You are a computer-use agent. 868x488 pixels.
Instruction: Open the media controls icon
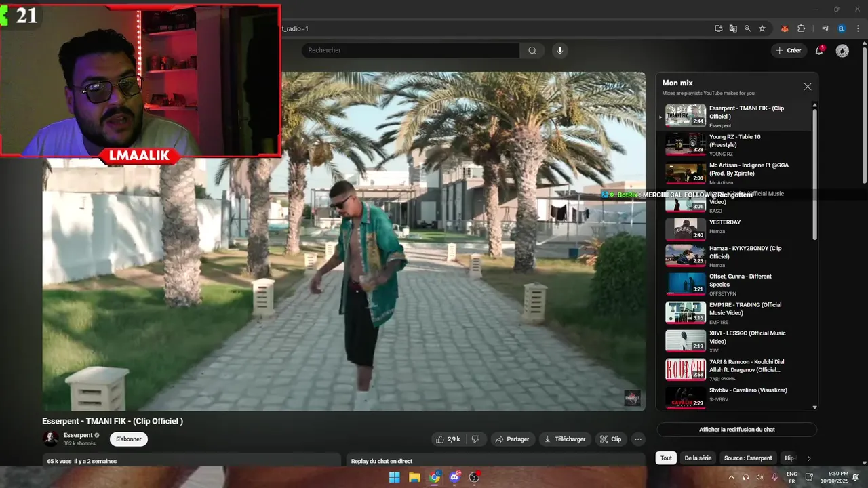tap(825, 28)
